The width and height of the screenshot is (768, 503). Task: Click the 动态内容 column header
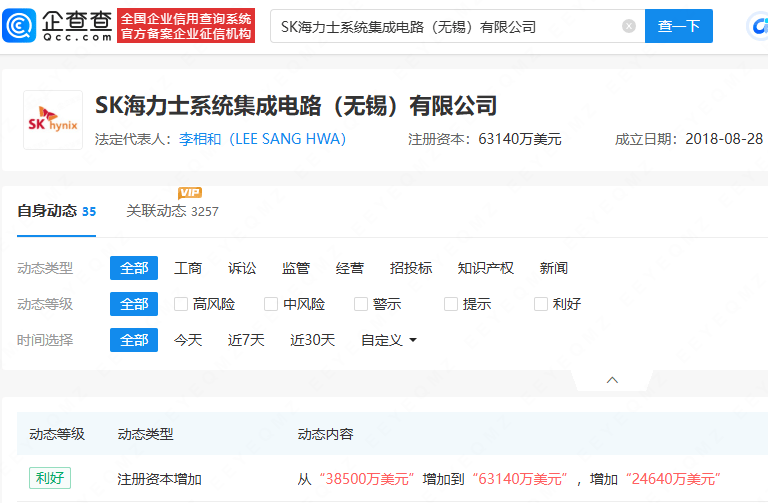click(326, 434)
